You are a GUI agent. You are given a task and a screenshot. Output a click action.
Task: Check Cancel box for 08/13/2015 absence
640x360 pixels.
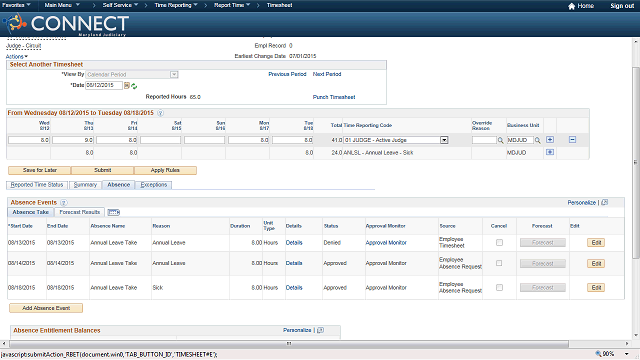[x=499, y=242]
